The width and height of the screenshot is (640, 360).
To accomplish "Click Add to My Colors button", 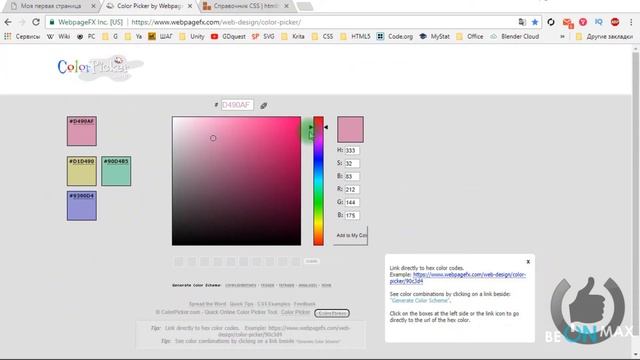I will coord(351,236).
